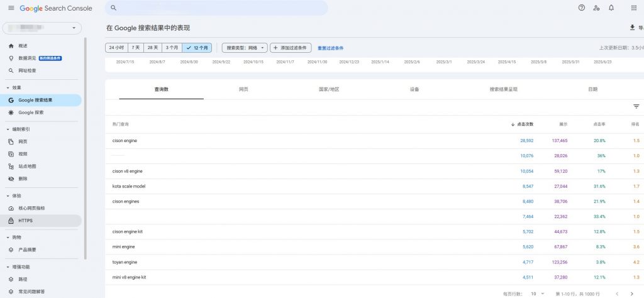Click the export download icon
The height and width of the screenshot is (298, 644).
coord(632,28)
